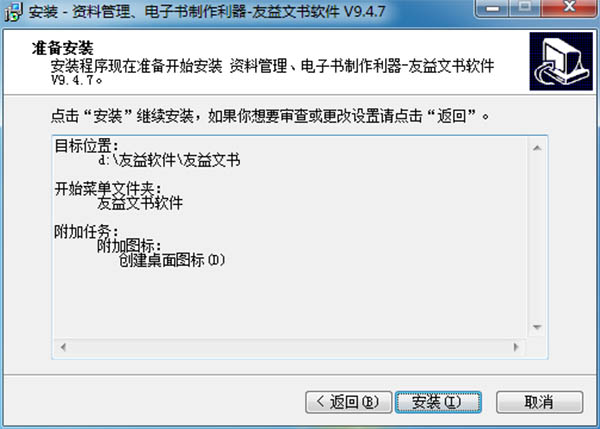Viewport: 600px width, 429px height.
Task: Click the 创建桌面图标(D) line in summary
Action: pyautogui.click(x=172, y=261)
